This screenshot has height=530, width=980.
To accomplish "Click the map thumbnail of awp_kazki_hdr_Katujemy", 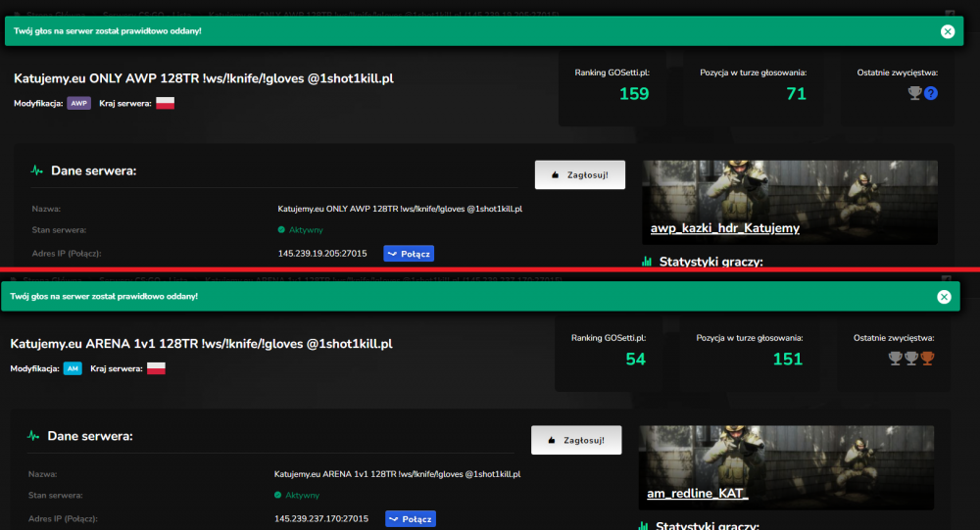I will click(790, 203).
